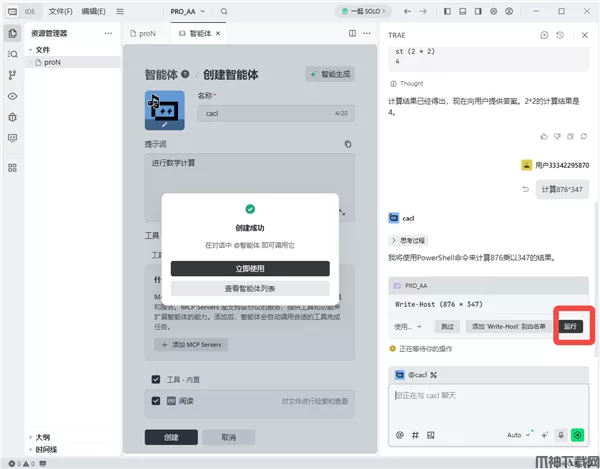Open settings gear icon in the title bar
600x469 pixels.
[x=494, y=11]
